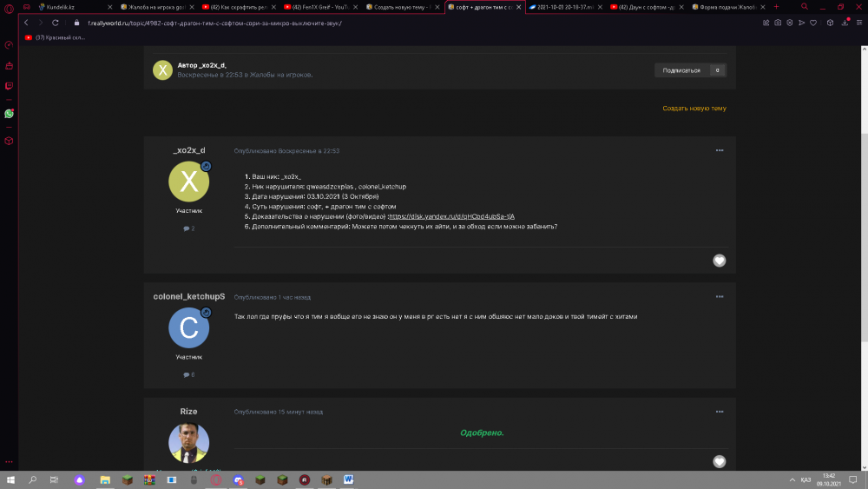Open Word from taskbar
This screenshot has height=489, width=868.
348,479
